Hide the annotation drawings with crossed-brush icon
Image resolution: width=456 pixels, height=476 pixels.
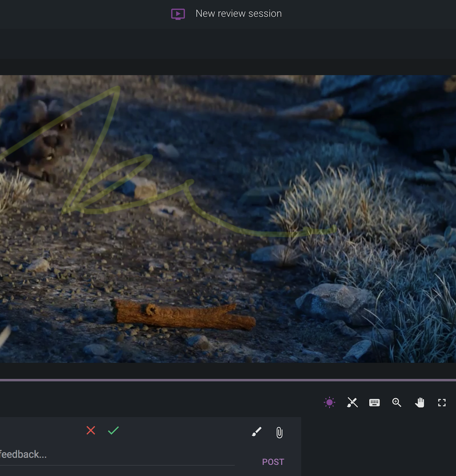click(352, 403)
